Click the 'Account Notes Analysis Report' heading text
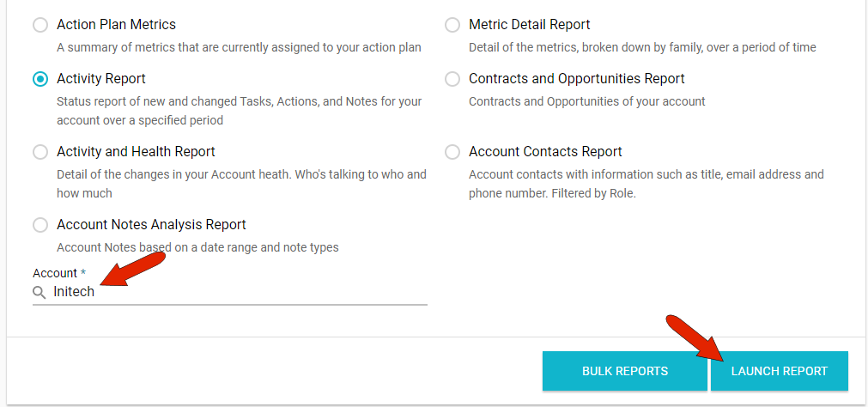The height and width of the screenshot is (407, 868). [151, 225]
